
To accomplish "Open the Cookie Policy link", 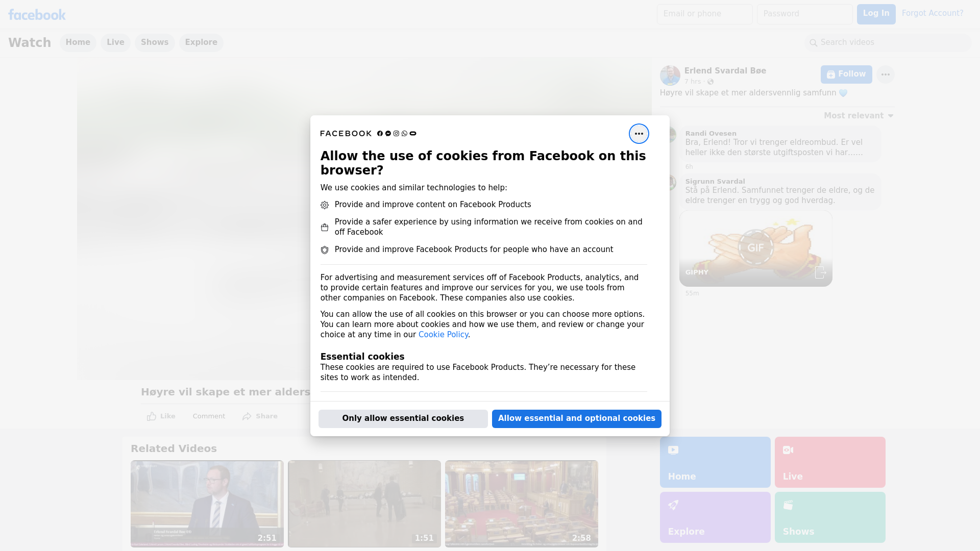I will (x=443, y=335).
